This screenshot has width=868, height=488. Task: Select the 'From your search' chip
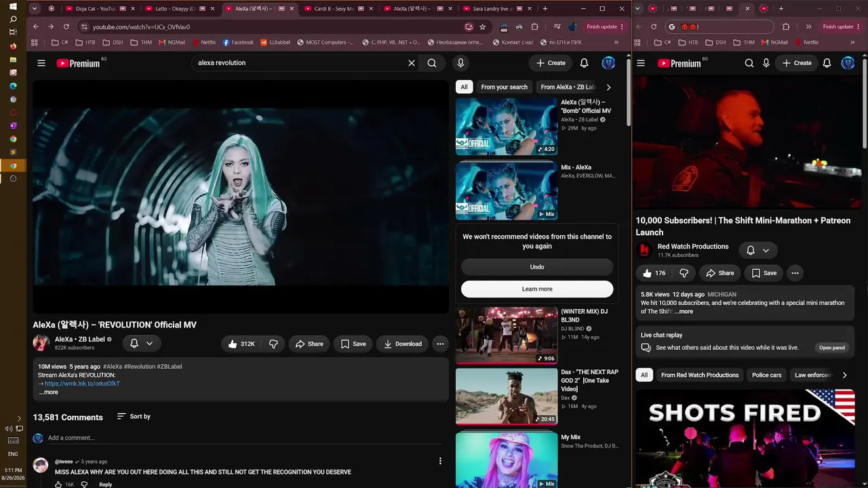click(x=504, y=87)
